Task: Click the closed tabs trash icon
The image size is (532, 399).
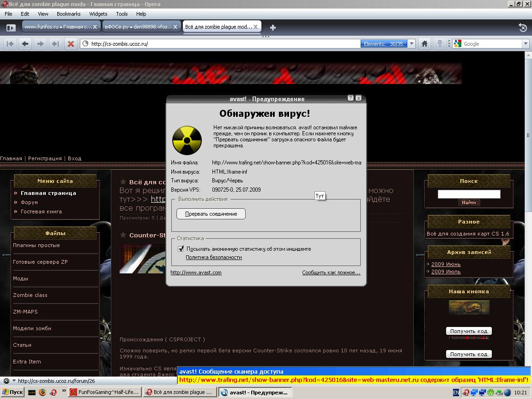Action: pos(522,28)
